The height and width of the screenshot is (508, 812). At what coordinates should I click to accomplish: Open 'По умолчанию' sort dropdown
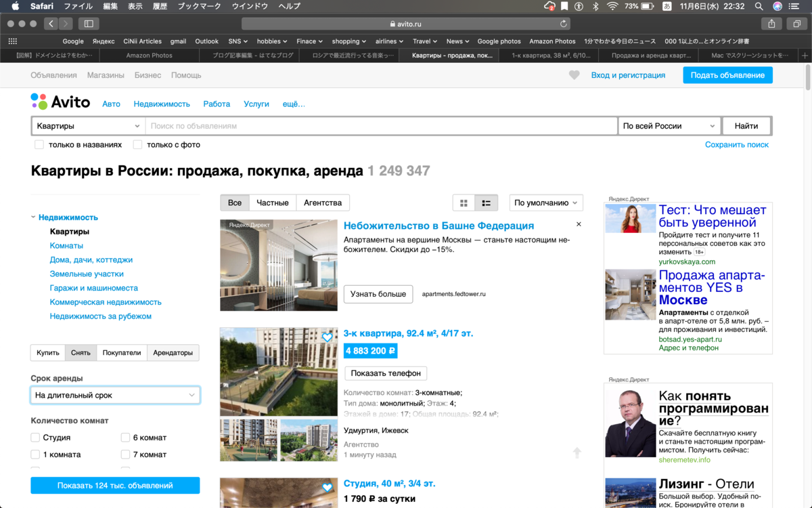coord(546,203)
